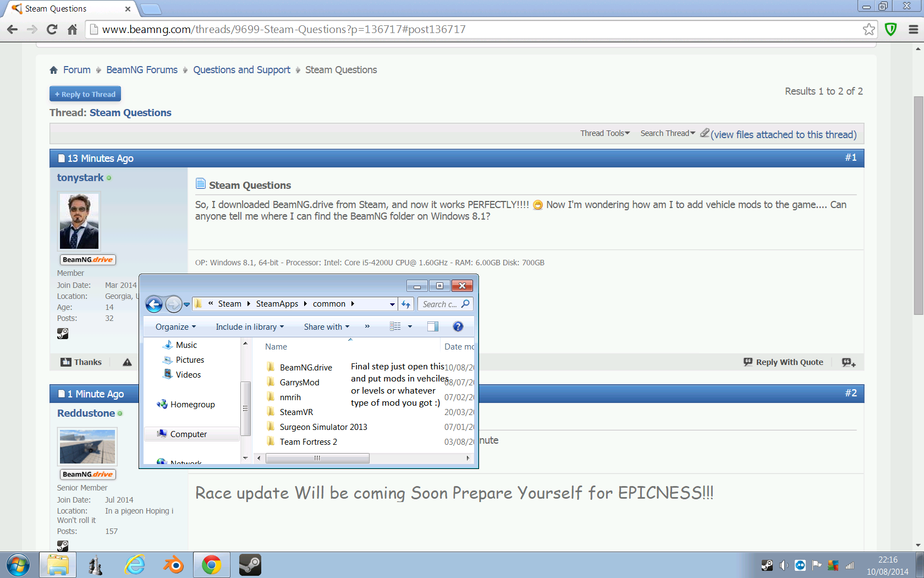Click Thanks button on post #1

coord(81,362)
